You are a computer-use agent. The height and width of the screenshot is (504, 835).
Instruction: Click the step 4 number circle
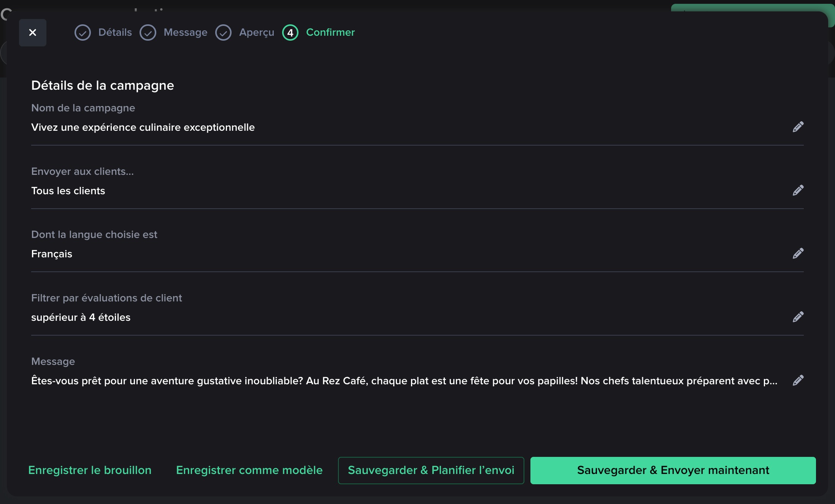(290, 33)
